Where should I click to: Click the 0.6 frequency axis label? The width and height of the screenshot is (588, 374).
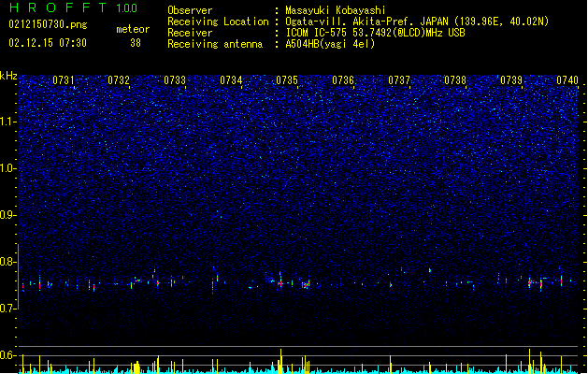[x=7, y=355]
